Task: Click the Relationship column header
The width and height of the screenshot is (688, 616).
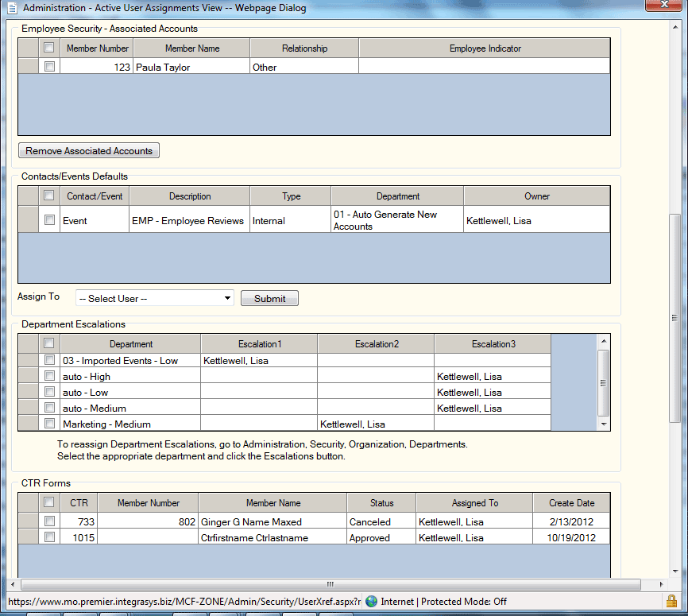Action: pyautogui.click(x=304, y=48)
